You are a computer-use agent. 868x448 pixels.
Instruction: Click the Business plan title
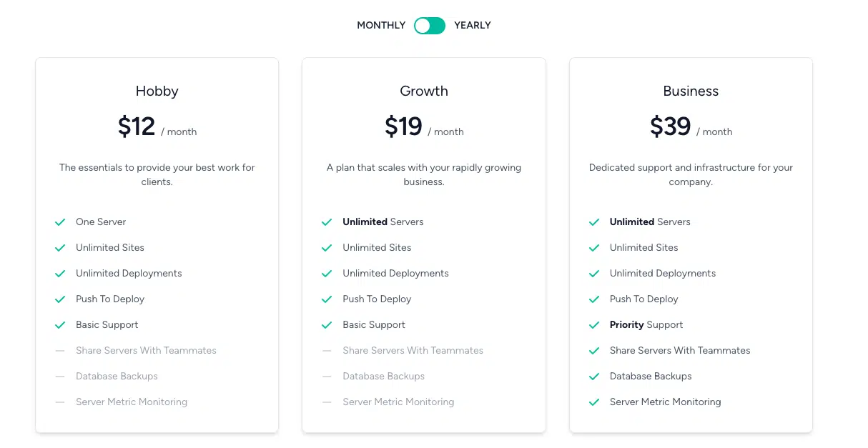point(691,91)
